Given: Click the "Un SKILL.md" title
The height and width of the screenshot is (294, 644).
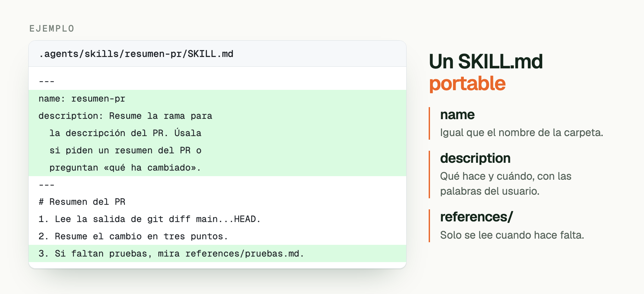Looking at the screenshot, I should tap(486, 62).
